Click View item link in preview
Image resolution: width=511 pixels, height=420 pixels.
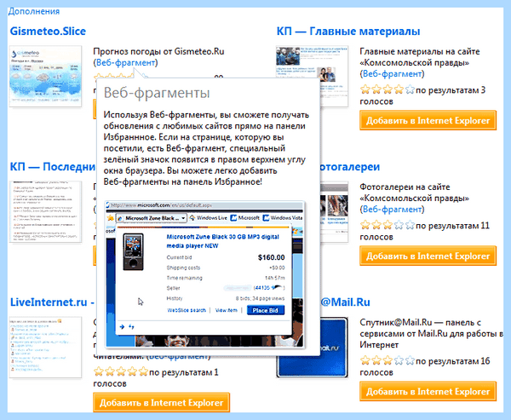coord(227,310)
